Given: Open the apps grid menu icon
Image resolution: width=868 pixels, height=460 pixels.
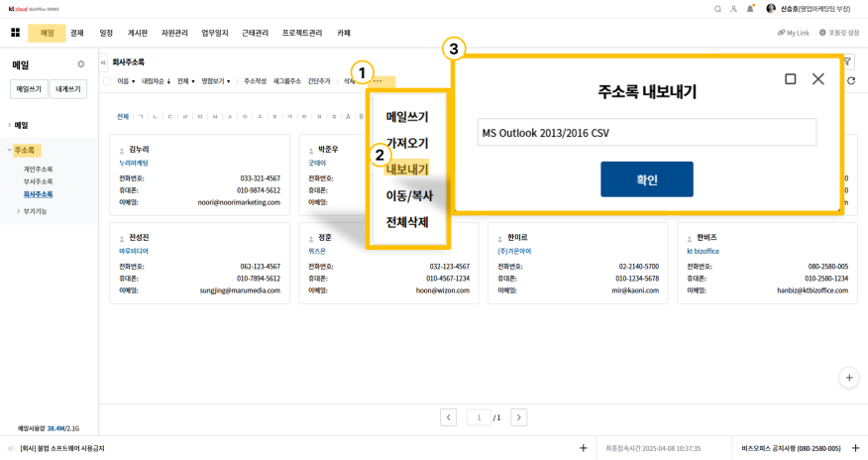Looking at the screenshot, I should click(16, 33).
